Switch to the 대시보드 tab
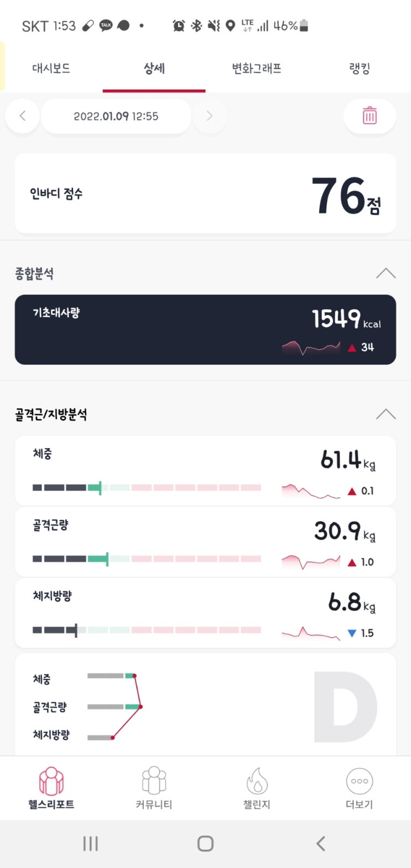The height and width of the screenshot is (868, 411). (51, 69)
